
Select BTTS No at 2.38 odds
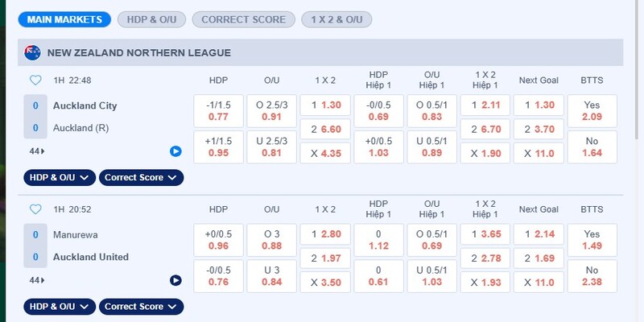tap(592, 275)
